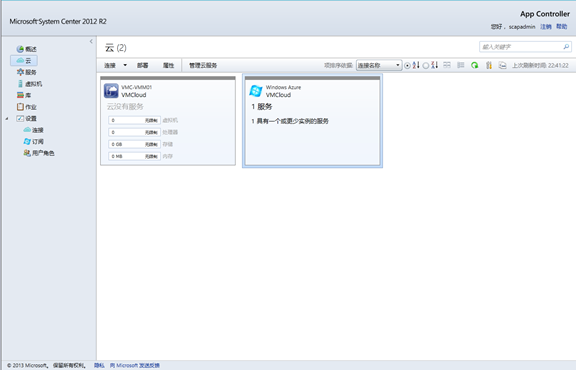This screenshot has height=370, width=576.
Task: Switch to list view icon
Action: [x=460, y=65]
